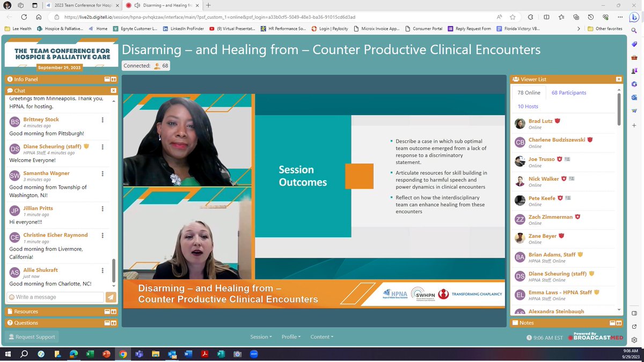Minimize the Info Panel
644x362 pixels.
107,79
